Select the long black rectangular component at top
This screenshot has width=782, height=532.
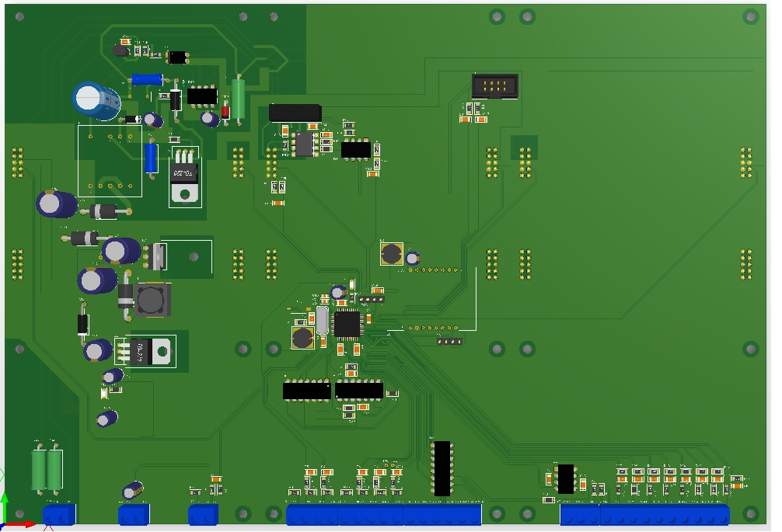[295, 113]
